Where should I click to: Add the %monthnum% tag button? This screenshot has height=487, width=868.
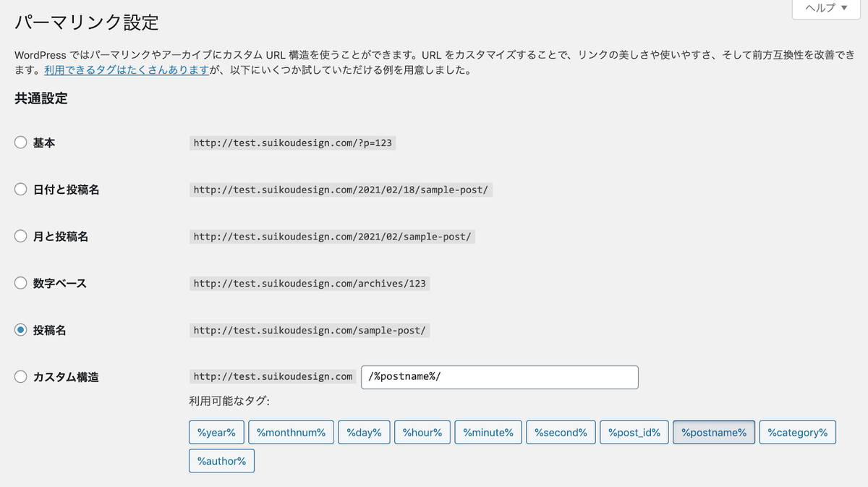pyautogui.click(x=292, y=433)
